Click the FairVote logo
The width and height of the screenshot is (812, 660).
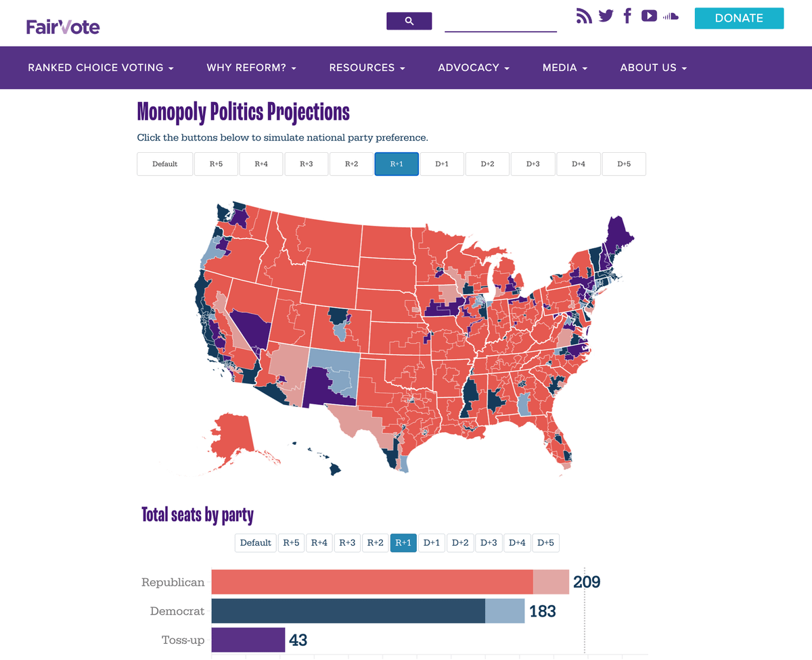point(63,27)
